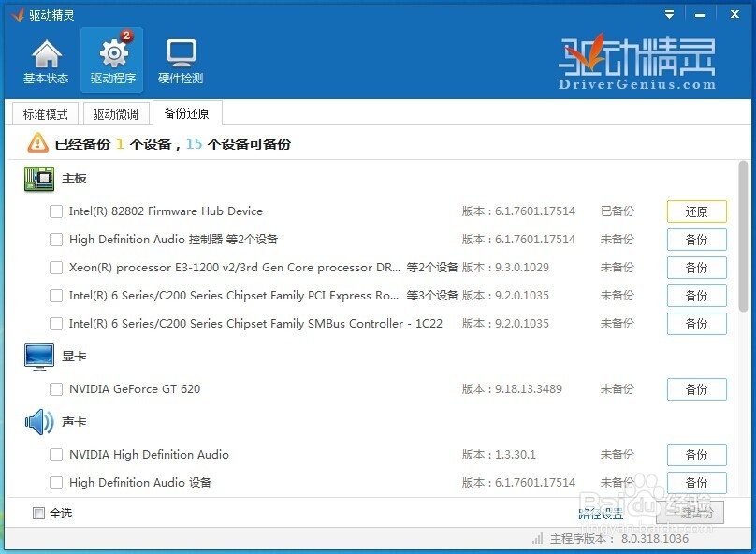Check High Definition Audio 控制器 checkbox
The image size is (756, 554).
click(56, 240)
